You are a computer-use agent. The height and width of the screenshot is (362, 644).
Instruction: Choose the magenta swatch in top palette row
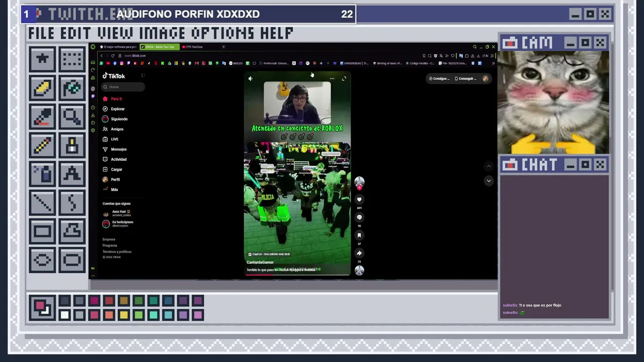(x=94, y=301)
